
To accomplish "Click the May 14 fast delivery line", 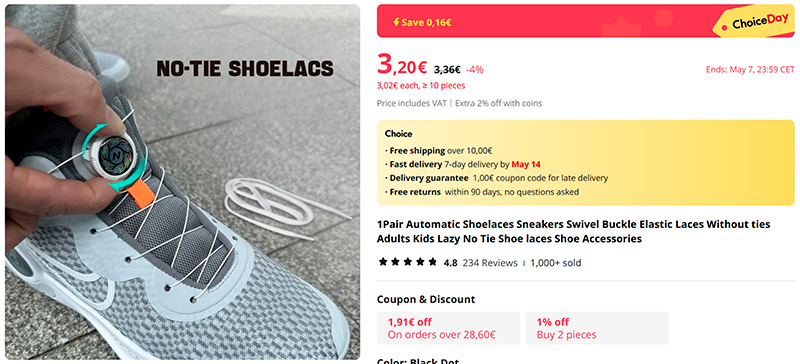I will pos(462,165).
